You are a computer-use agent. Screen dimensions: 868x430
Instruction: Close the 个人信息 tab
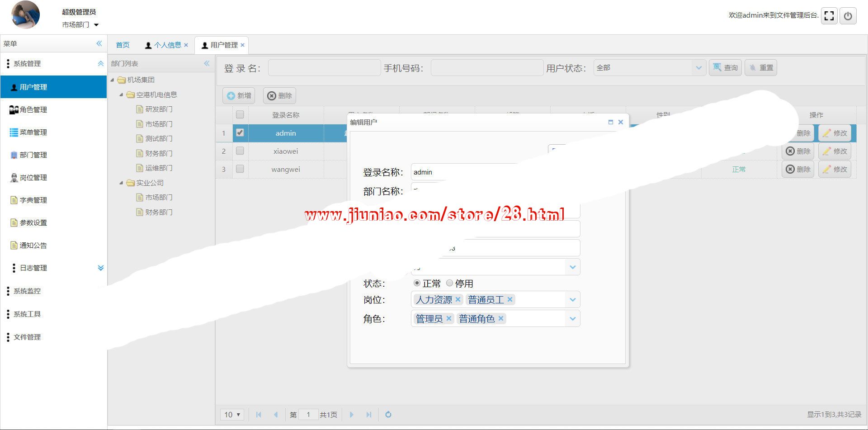pos(186,45)
